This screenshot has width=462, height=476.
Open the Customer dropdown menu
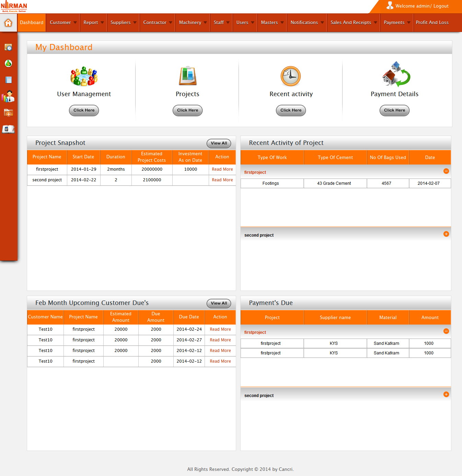[x=63, y=23]
